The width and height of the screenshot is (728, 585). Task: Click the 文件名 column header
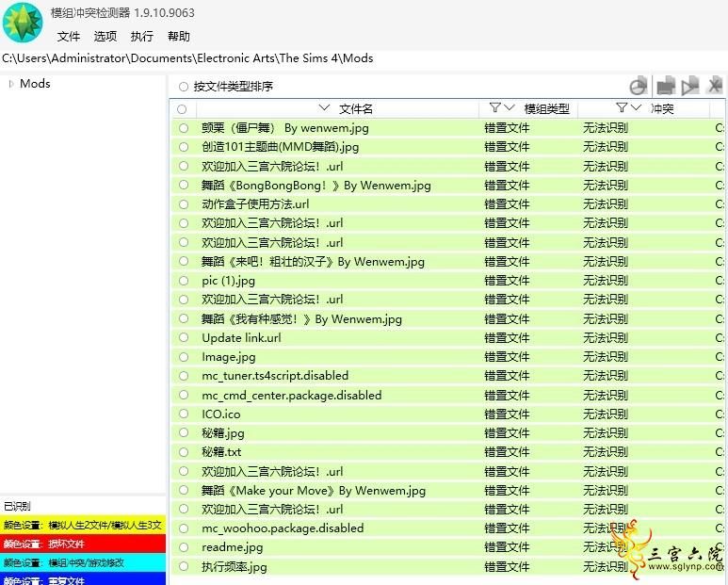(356, 108)
